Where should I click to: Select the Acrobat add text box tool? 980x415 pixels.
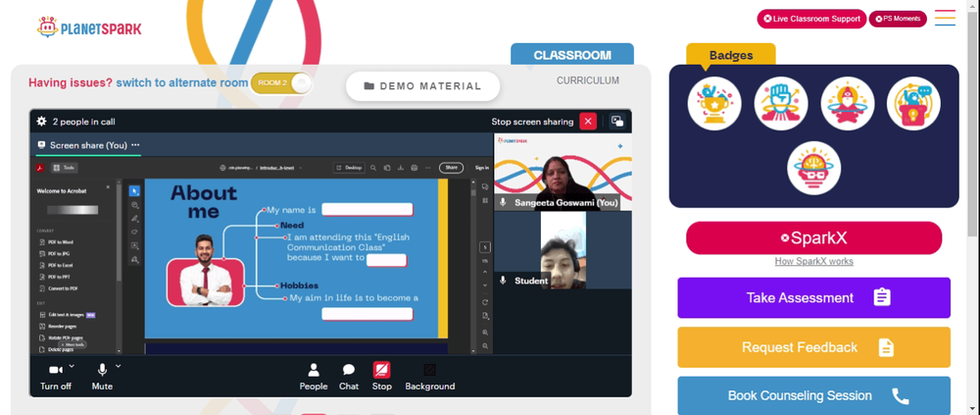pyautogui.click(x=134, y=246)
